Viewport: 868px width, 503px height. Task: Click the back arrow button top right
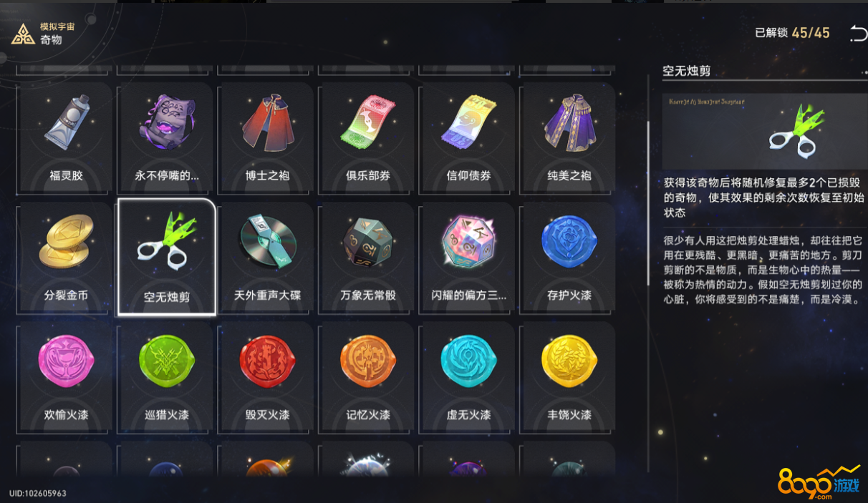coord(857,33)
